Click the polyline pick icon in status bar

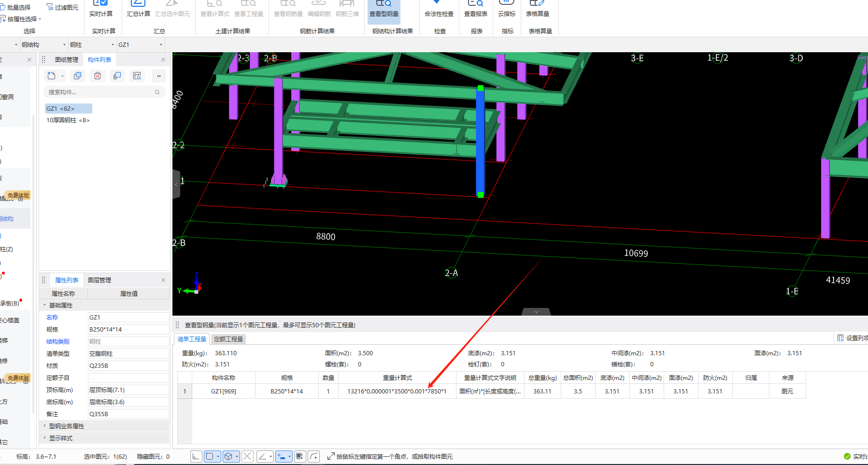click(x=314, y=456)
